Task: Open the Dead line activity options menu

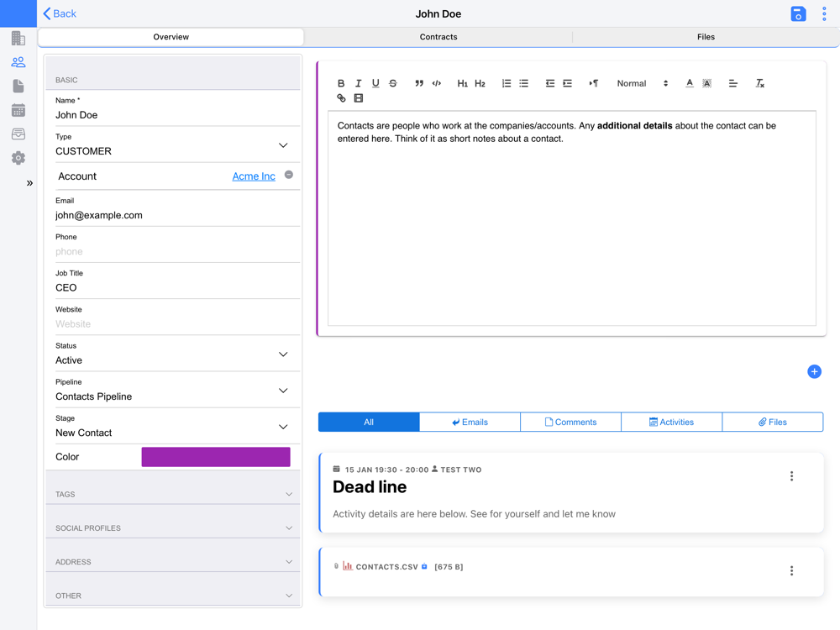Action: coord(791,476)
